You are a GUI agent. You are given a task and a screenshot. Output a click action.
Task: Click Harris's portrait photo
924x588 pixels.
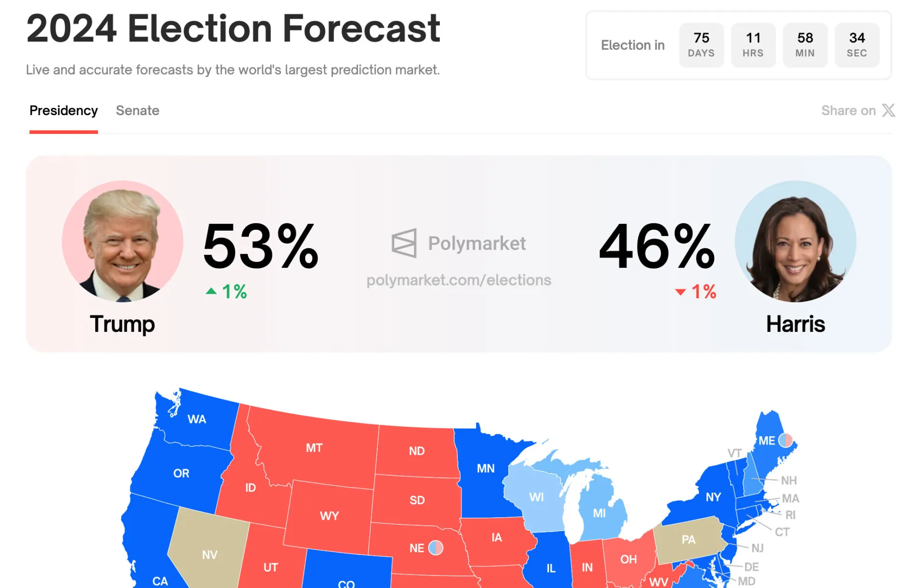(795, 241)
